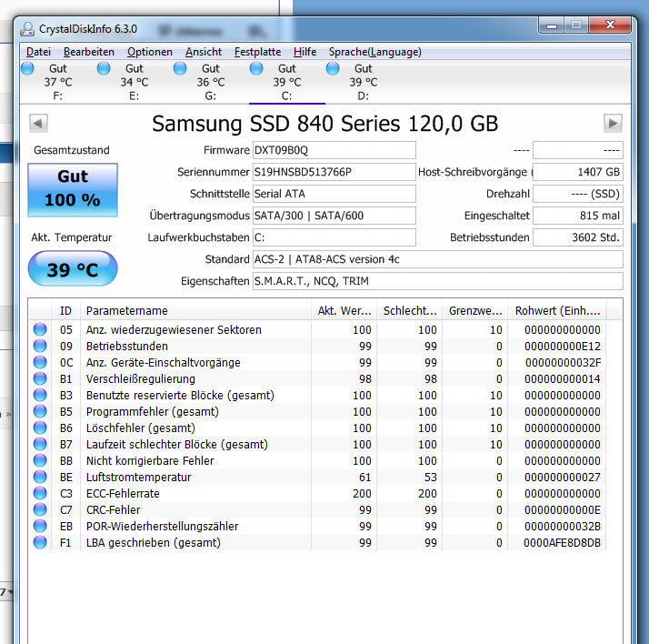Click the Betriebsstunden value 3602 Std.
Image resolution: width=649 pixels, height=644 pixels.
pyautogui.click(x=578, y=237)
